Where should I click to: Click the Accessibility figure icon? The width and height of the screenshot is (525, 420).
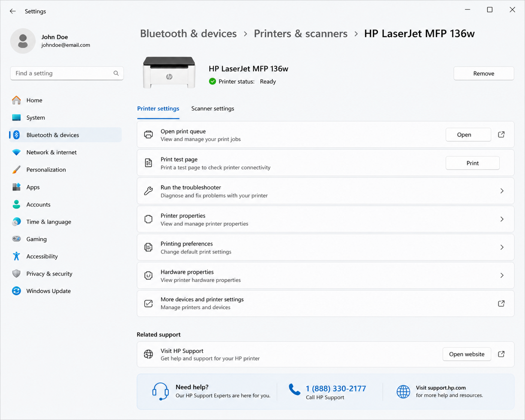(x=16, y=256)
